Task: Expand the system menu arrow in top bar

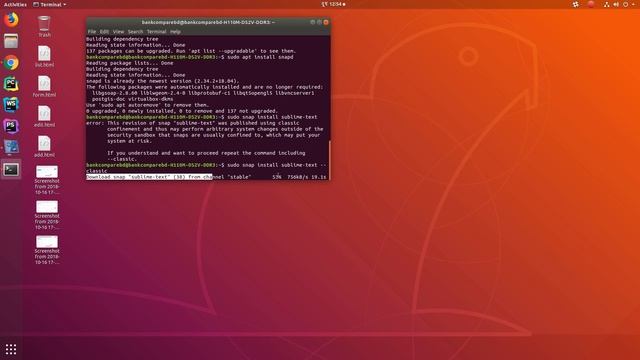Action: pyautogui.click(x=633, y=4)
